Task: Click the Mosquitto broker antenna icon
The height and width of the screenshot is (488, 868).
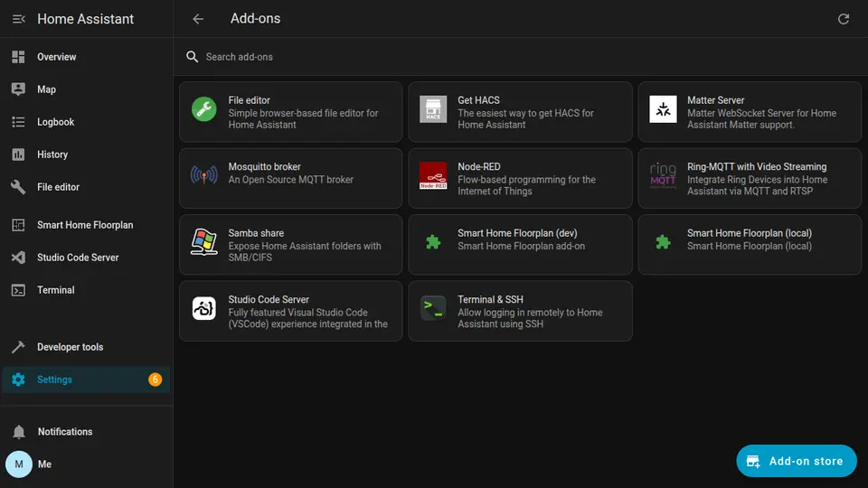Action: (203, 175)
